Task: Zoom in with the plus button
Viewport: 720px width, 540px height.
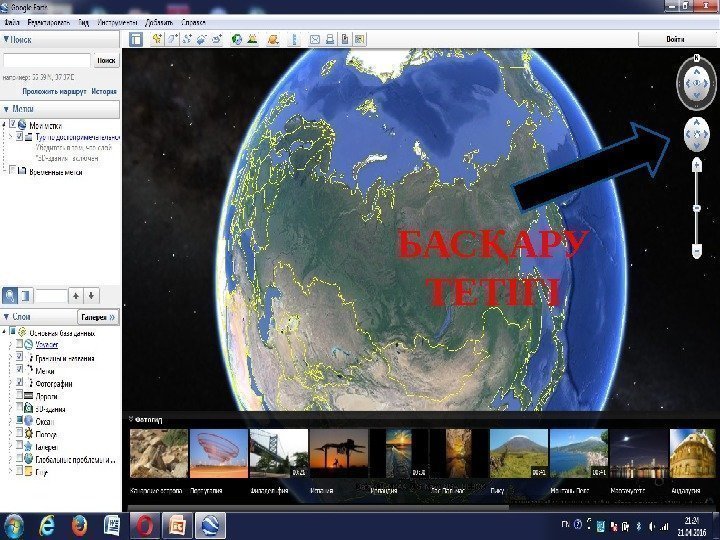Action: [x=697, y=164]
